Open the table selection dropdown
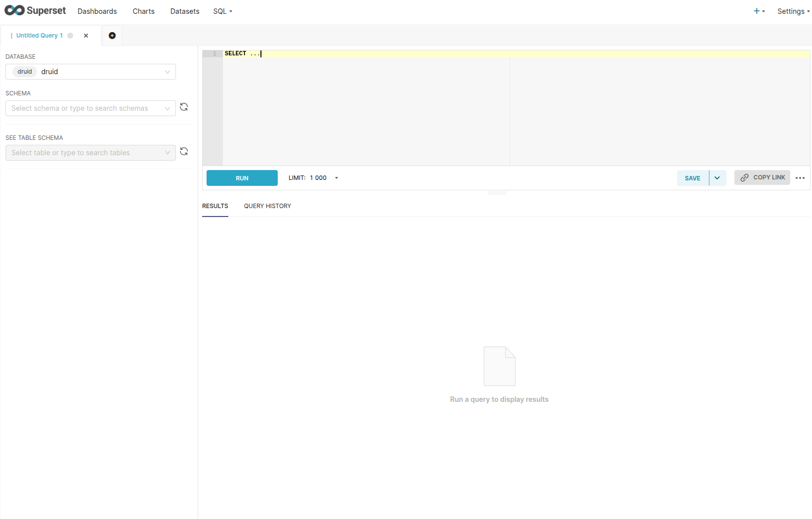Image resolution: width=812 pixels, height=519 pixels. tap(90, 153)
